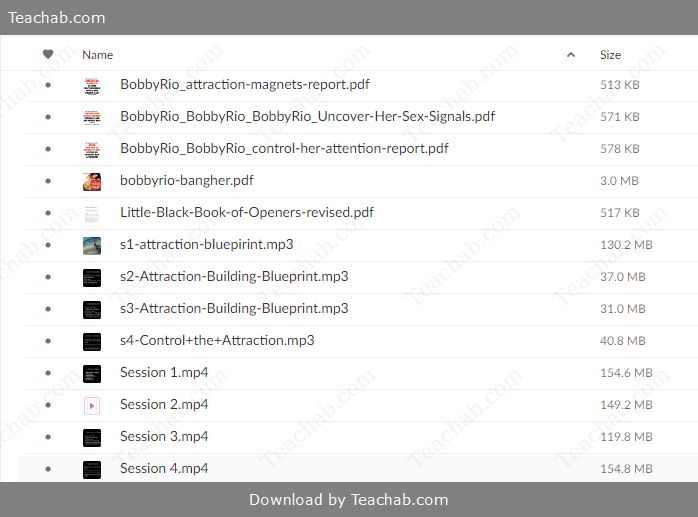
Task: Open the Uncover-Her-Sex-Signals.pdf thumbnail icon
Action: pyautogui.click(x=92, y=118)
